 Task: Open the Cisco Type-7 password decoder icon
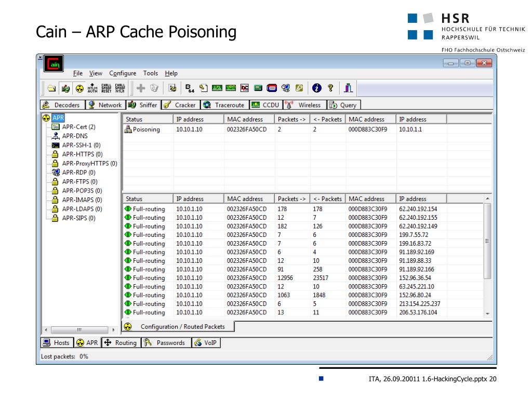click(x=217, y=88)
